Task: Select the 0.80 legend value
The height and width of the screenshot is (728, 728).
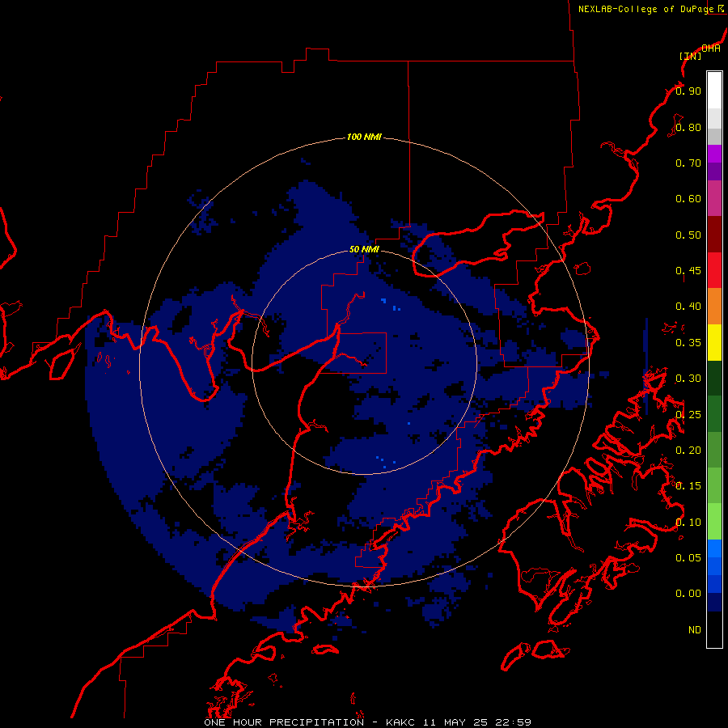Action: (x=688, y=127)
